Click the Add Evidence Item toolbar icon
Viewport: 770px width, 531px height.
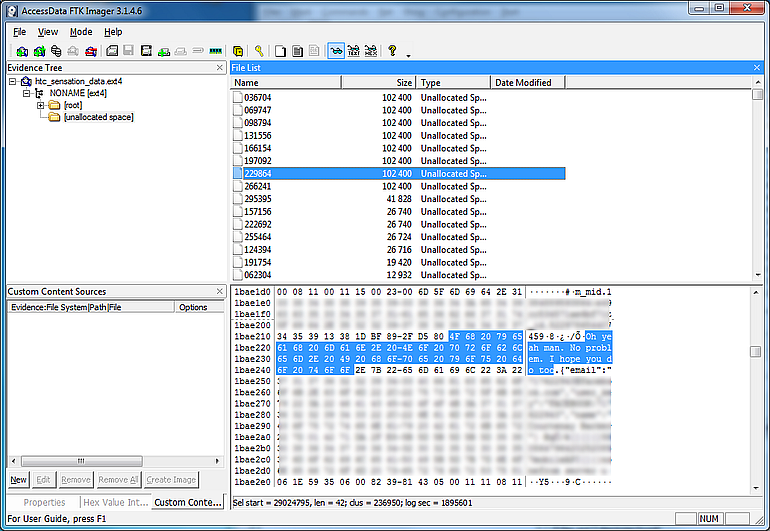click(21, 50)
